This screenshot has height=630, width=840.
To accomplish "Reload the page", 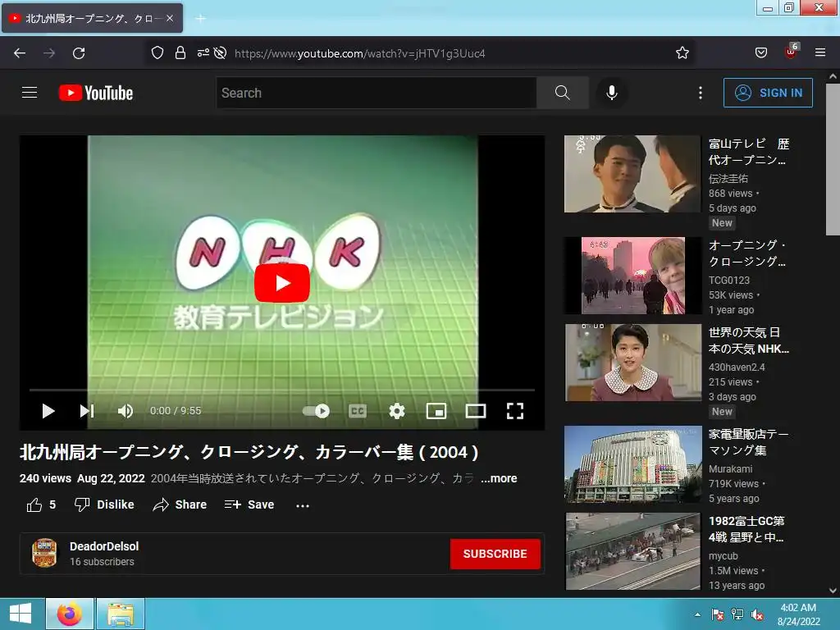I will coord(79,53).
